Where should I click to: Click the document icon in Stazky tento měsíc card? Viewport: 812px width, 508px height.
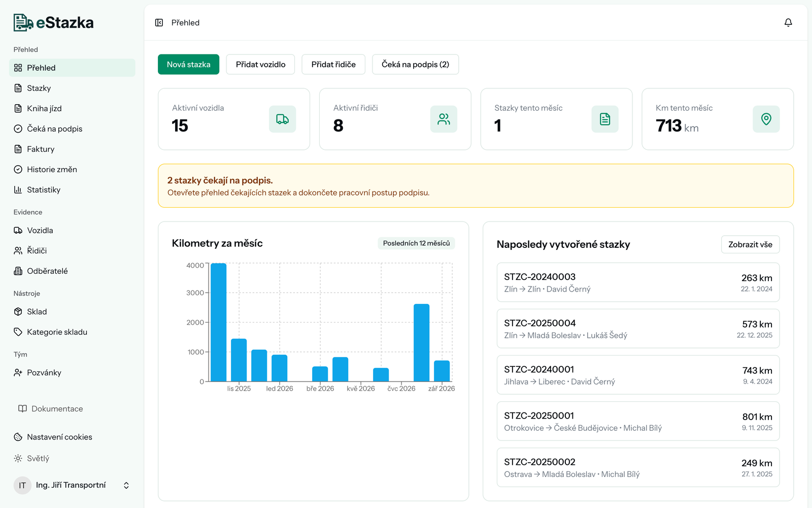[x=605, y=119]
